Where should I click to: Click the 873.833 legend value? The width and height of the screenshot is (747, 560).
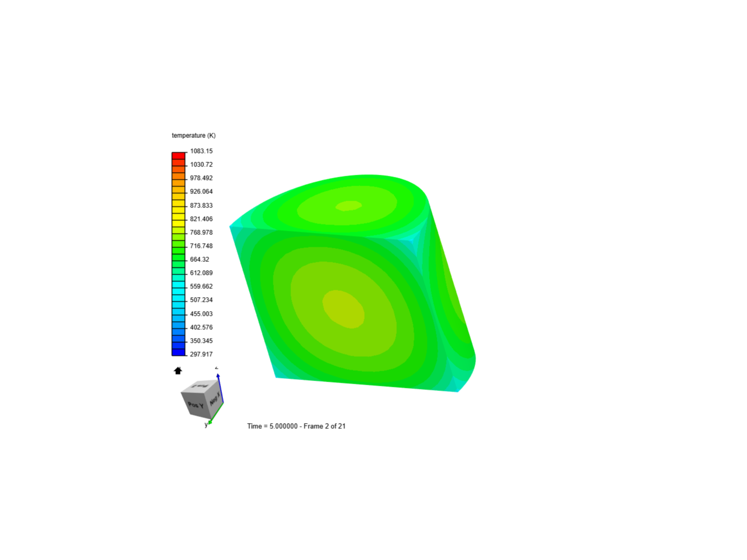(201, 205)
